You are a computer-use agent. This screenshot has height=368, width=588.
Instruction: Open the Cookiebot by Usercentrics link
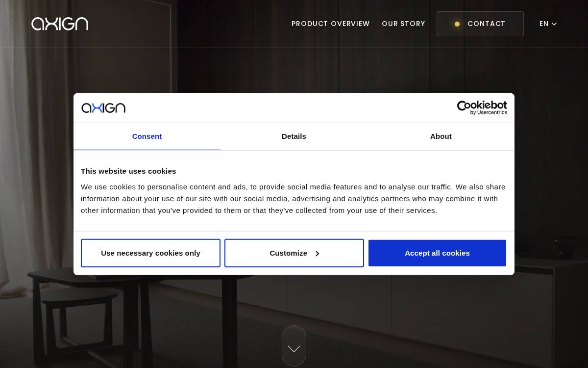482,108
